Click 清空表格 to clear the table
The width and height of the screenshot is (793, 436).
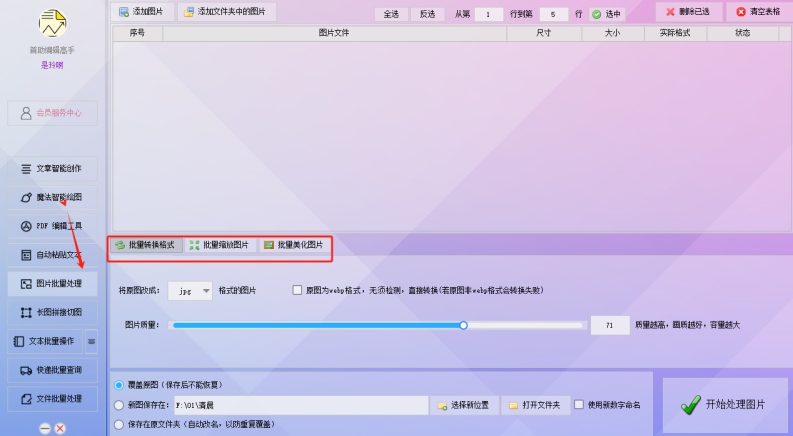[759, 12]
